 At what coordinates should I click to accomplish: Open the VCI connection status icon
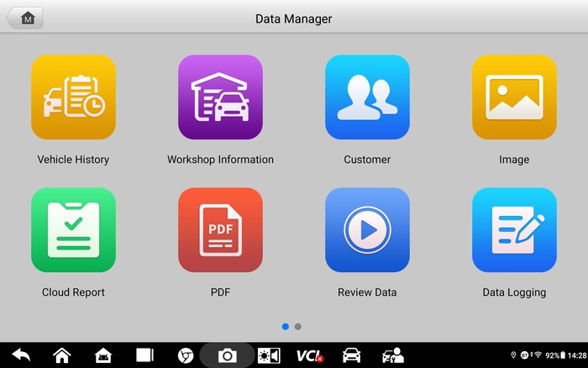tap(309, 355)
